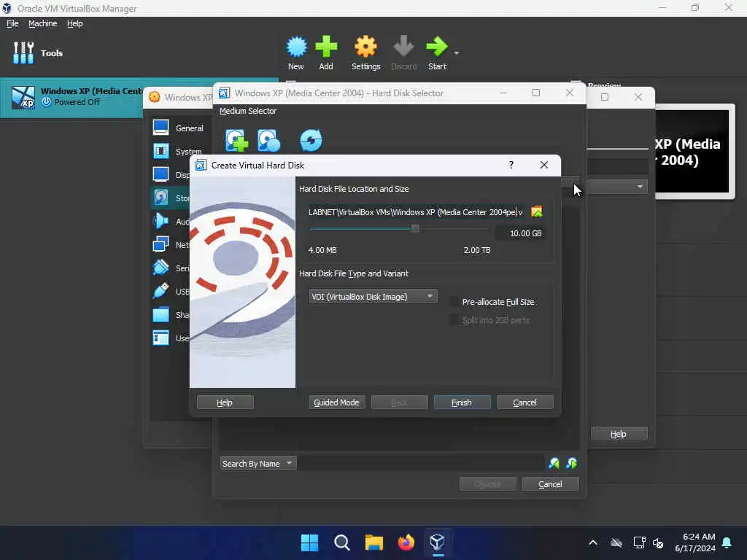Open the notifications bell icon
This screenshot has width=747, height=560.
pos(727,542)
